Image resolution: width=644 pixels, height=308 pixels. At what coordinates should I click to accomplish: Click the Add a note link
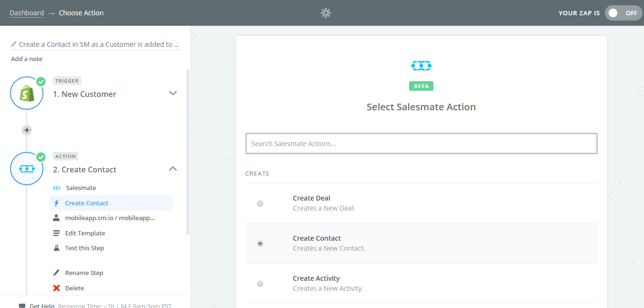[x=27, y=59]
